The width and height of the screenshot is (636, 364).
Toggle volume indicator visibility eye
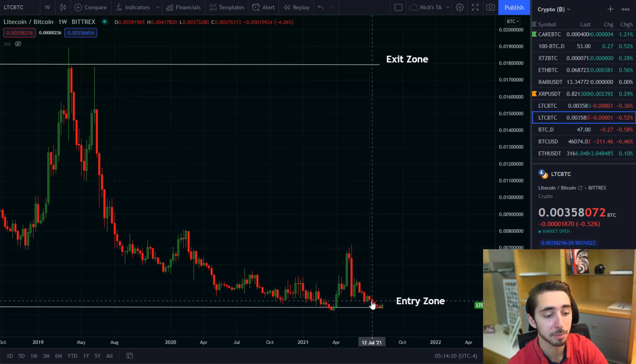click(18, 44)
